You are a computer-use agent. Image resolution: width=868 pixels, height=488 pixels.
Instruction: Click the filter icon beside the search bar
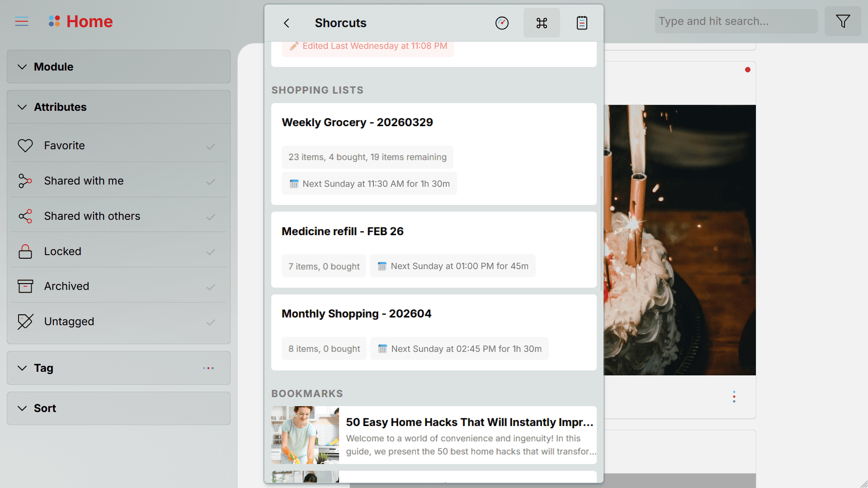[x=843, y=21]
